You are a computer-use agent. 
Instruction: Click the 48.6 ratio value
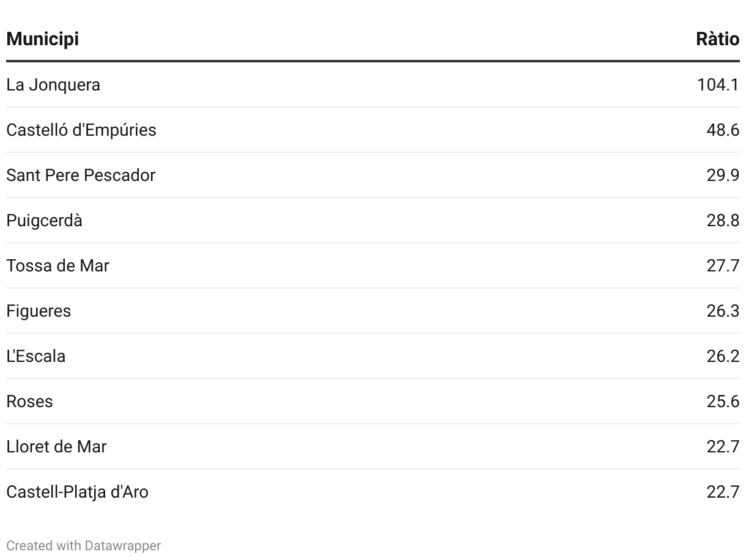723,130
